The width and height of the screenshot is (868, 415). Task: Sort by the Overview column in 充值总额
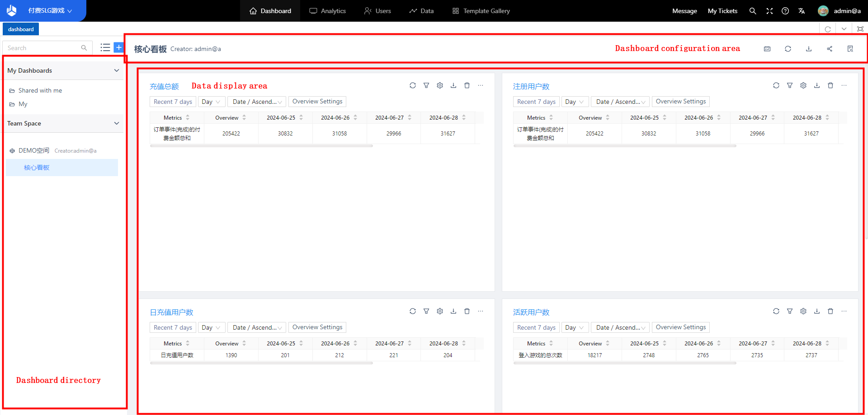pos(244,117)
